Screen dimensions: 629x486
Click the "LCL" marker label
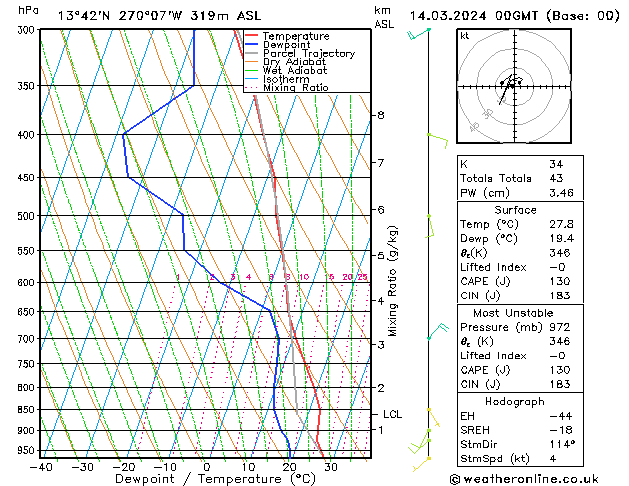[x=392, y=414]
